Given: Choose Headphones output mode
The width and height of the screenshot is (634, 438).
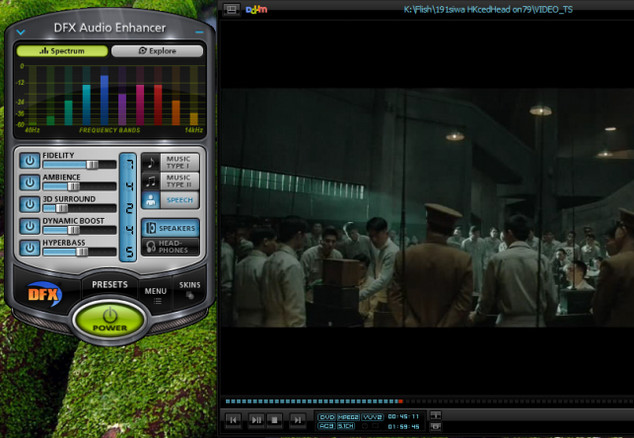Looking at the screenshot, I should click(x=170, y=247).
